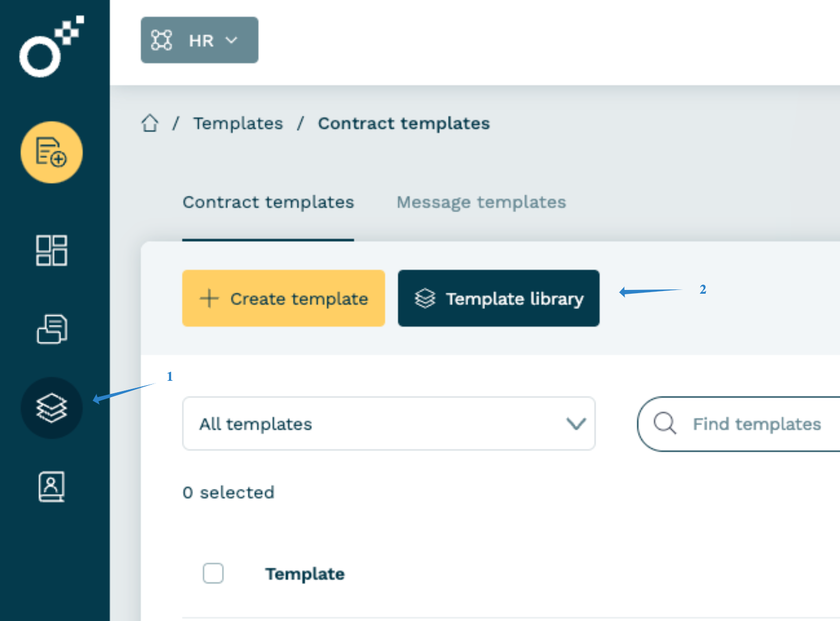Open the Template library
Image resolution: width=840 pixels, height=621 pixels.
498,298
